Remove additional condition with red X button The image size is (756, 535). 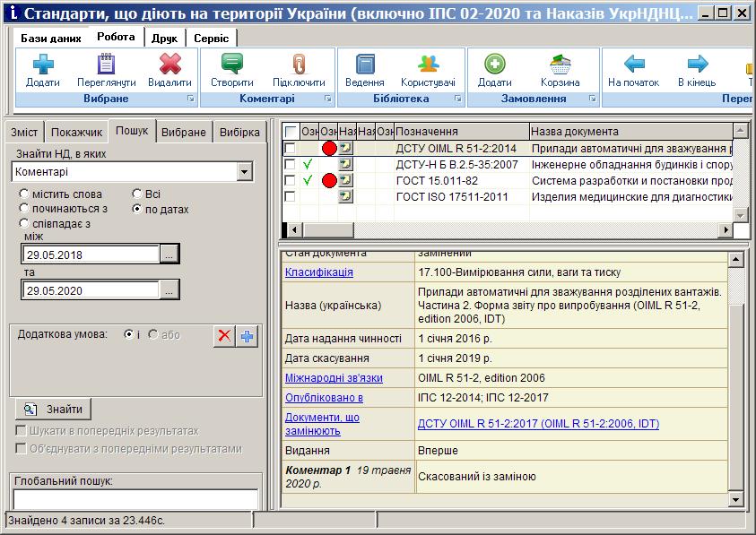(x=224, y=336)
